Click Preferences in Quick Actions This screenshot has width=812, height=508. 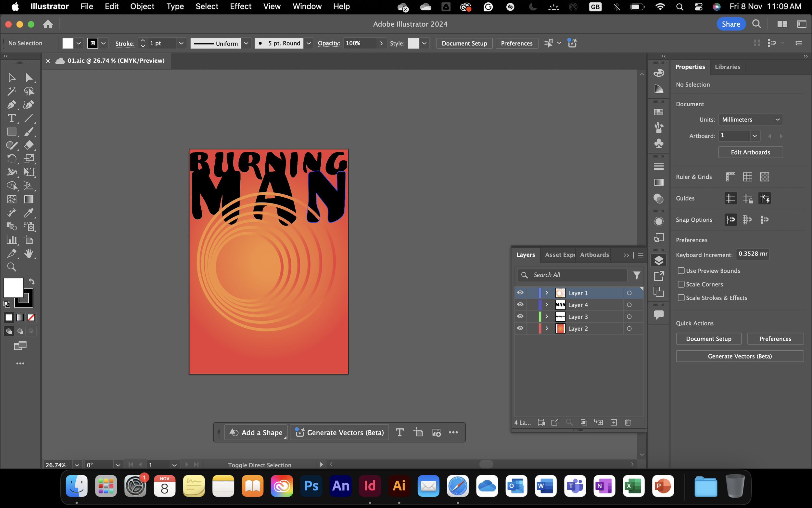tap(775, 339)
